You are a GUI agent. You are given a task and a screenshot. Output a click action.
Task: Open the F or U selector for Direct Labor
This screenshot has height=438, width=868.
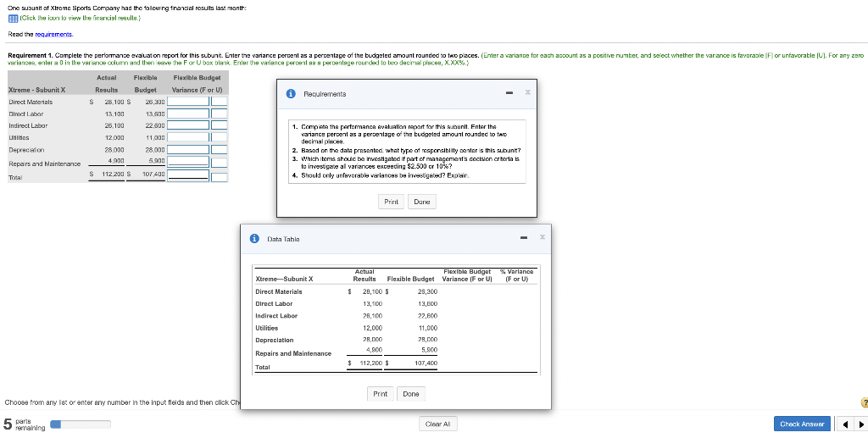pos(220,114)
